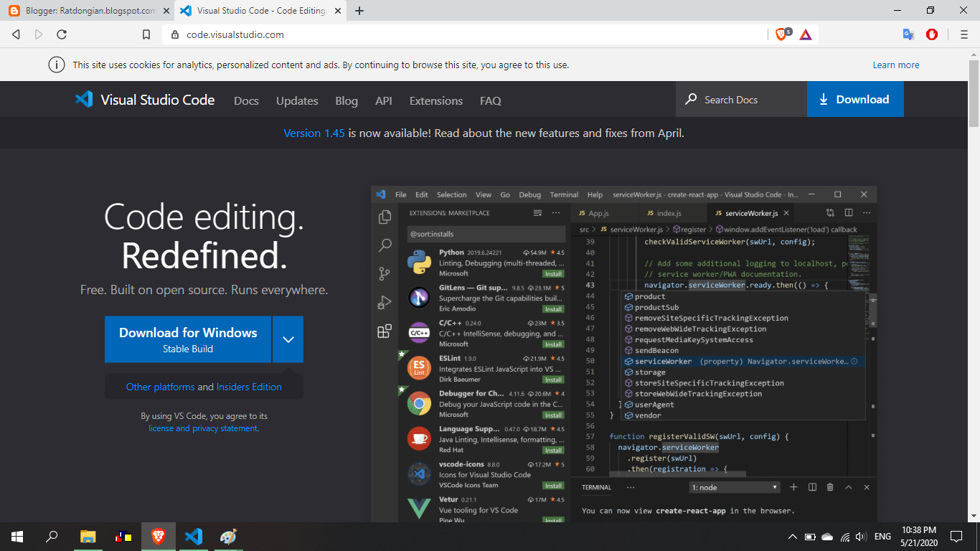Close the Visual Studio Code tab
Viewport: 980px width, 551px height.
tap(338, 11)
